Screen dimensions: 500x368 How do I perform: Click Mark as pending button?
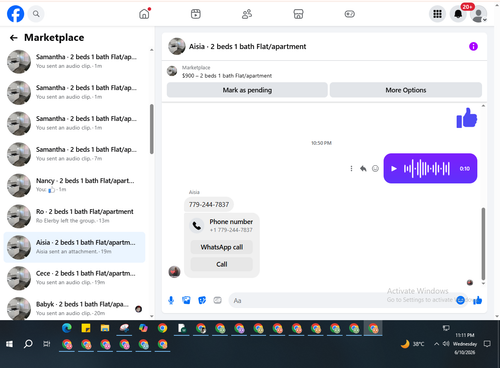pyautogui.click(x=247, y=90)
